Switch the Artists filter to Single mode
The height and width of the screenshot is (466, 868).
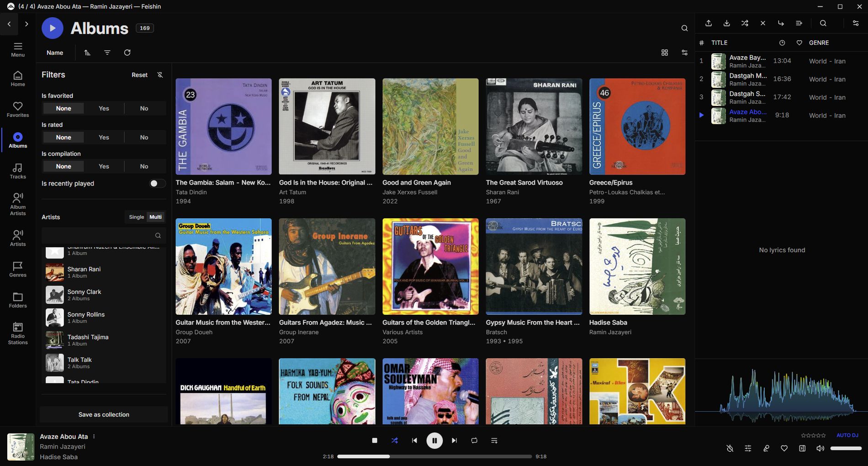(x=136, y=217)
